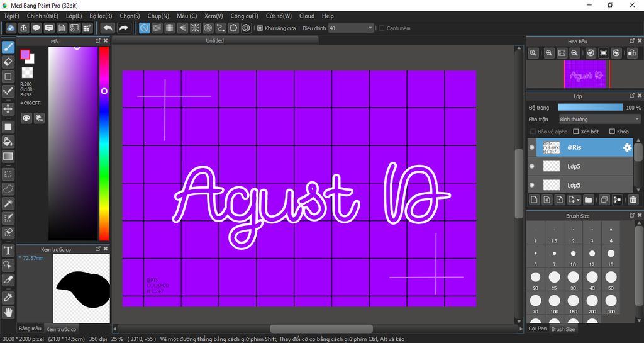
Task: Click zoom out on the navigator panel
Action: pos(575,53)
